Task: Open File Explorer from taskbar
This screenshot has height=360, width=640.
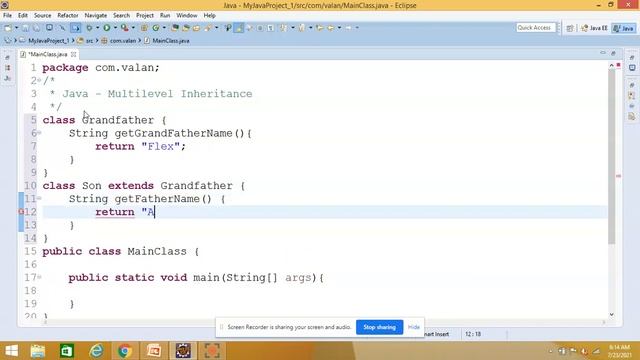Action: [38, 351]
